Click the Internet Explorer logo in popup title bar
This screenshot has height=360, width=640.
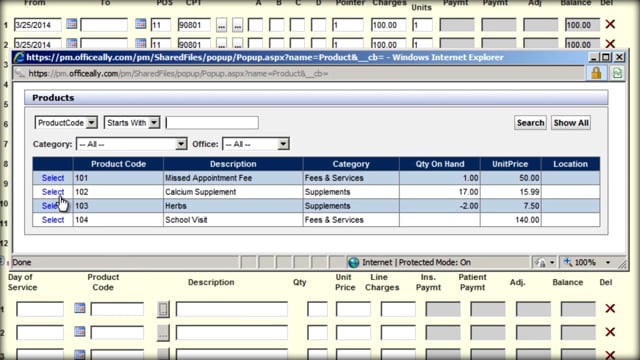click(18, 58)
